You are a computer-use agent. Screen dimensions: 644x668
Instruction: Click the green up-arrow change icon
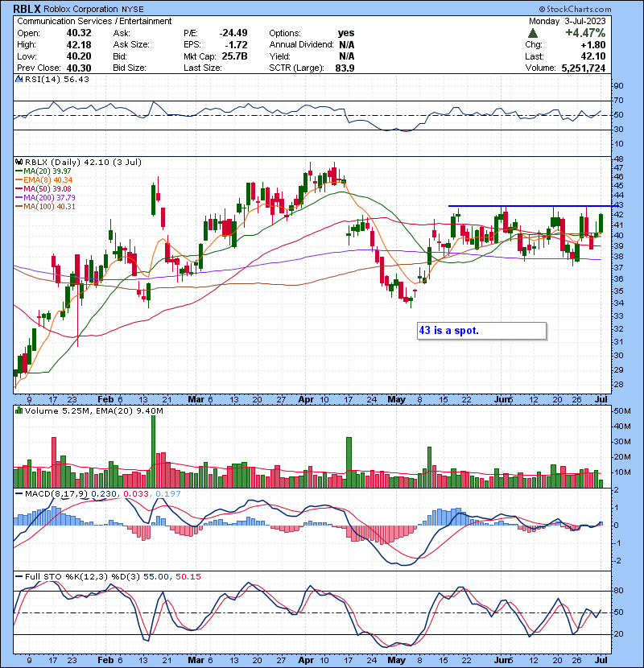tap(534, 33)
